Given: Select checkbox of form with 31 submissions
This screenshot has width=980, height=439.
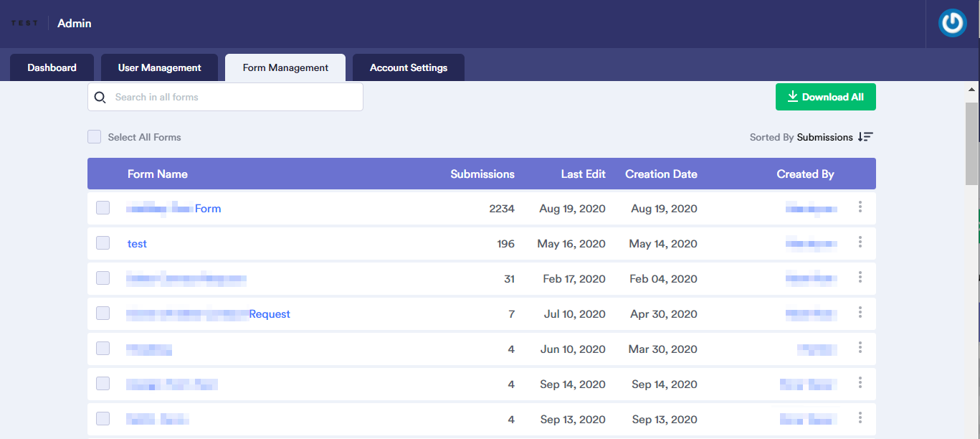Looking at the screenshot, I should click(103, 278).
